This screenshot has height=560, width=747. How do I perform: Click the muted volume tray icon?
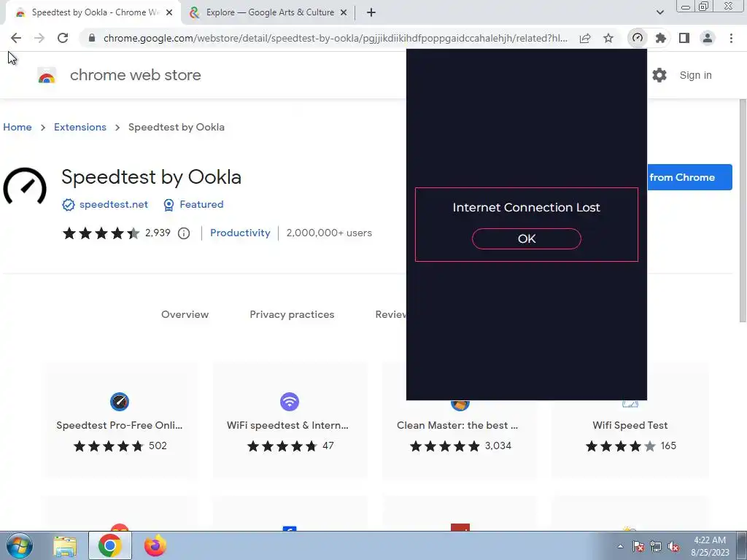coord(673,547)
